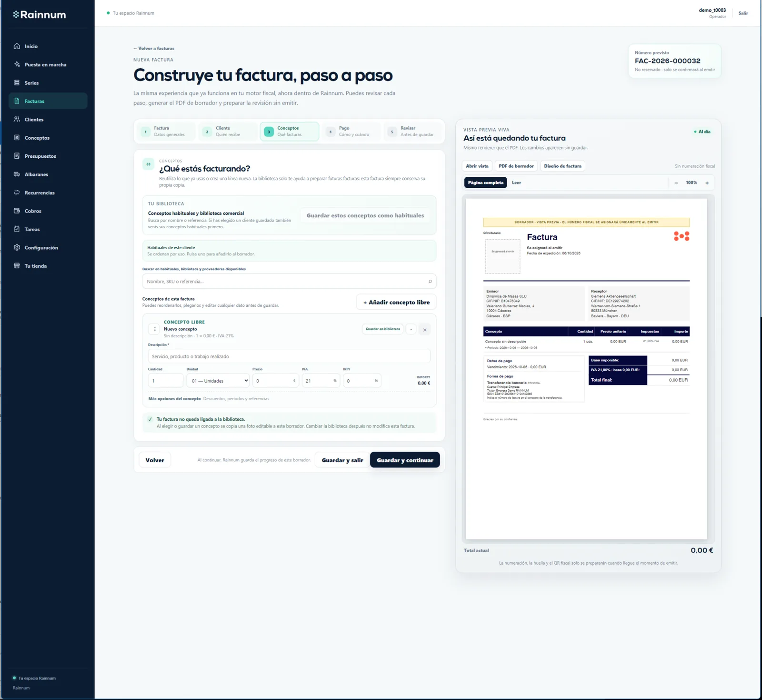This screenshot has width=762, height=700.
Task: Switch preview to Leer mode
Action: pyautogui.click(x=517, y=183)
